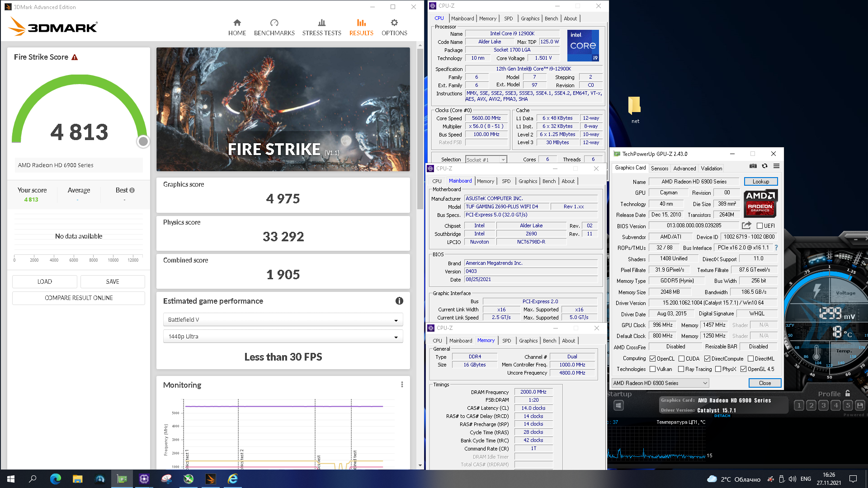The image size is (868, 488).
Task: Click the SAVE result button
Action: pyautogui.click(x=113, y=282)
